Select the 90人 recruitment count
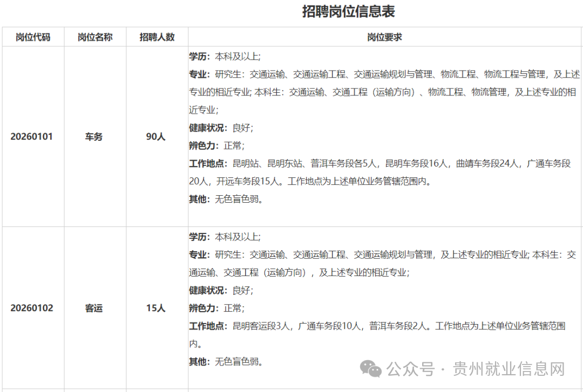This screenshot has height=392, width=583. click(157, 137)
